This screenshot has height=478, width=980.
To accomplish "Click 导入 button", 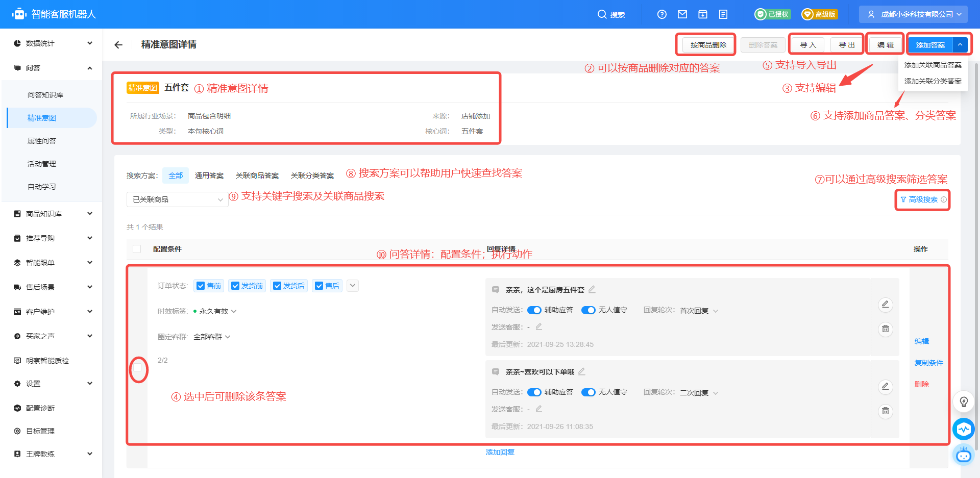I will click(808, 45).
